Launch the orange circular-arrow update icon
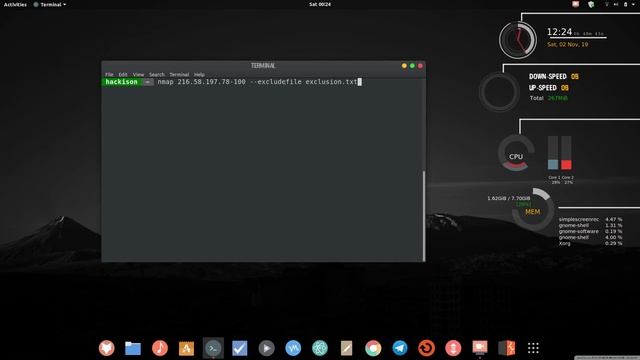This screenshot has width=640, height=360. [x=427, y=348]
